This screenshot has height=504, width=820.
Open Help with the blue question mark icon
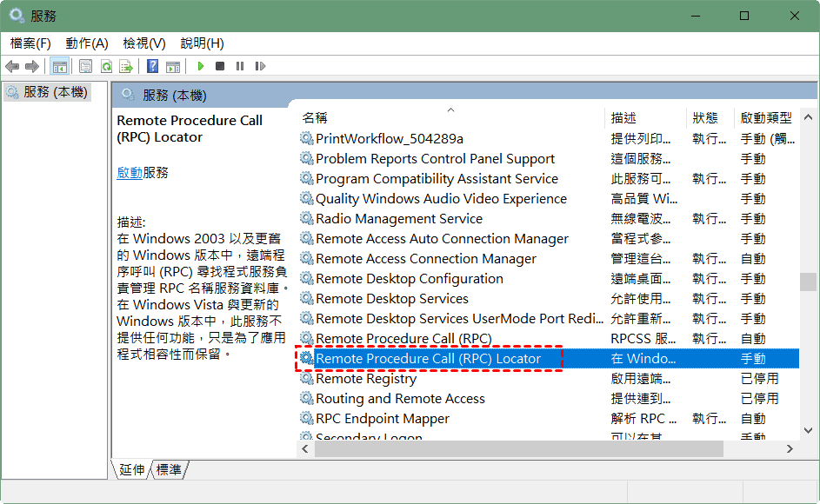152,66
